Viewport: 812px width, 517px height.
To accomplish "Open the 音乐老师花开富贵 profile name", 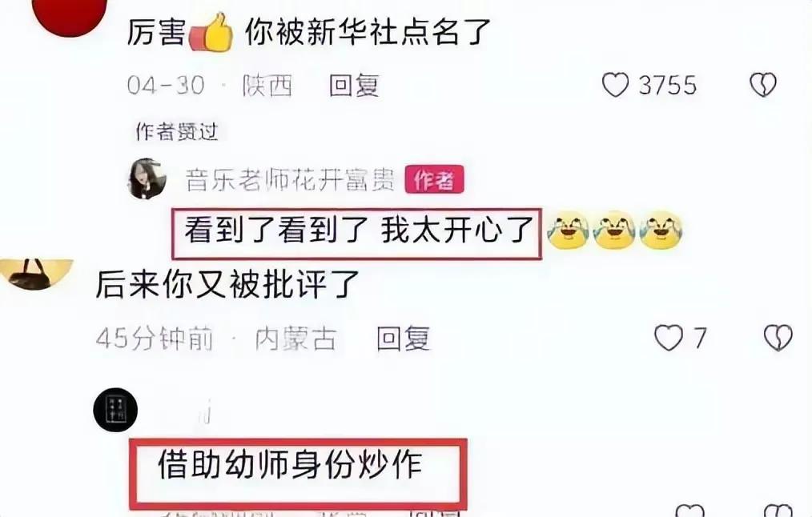I will pos(291,180).
